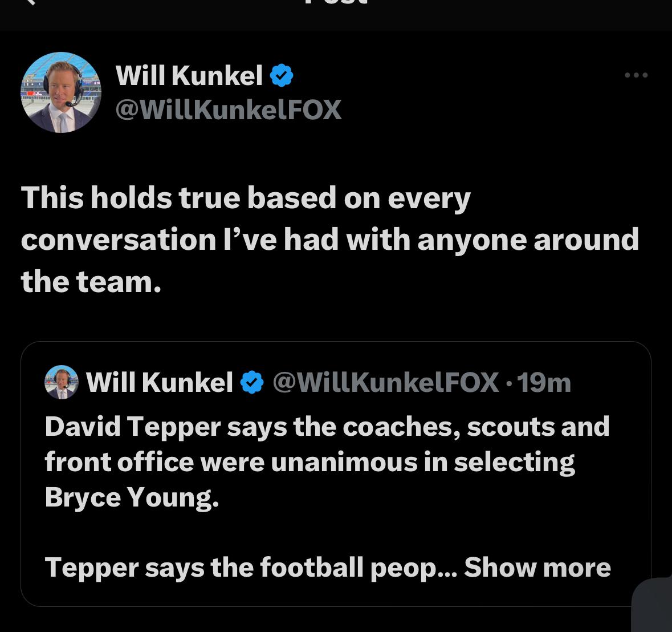Expand quoted post with Show more

[537, 567]
